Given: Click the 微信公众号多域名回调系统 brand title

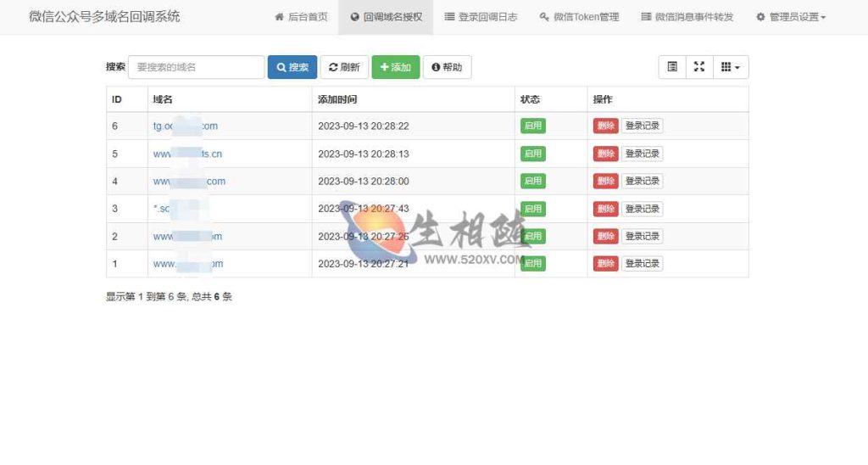Looking at the screenshot, I should coord(104,17).
